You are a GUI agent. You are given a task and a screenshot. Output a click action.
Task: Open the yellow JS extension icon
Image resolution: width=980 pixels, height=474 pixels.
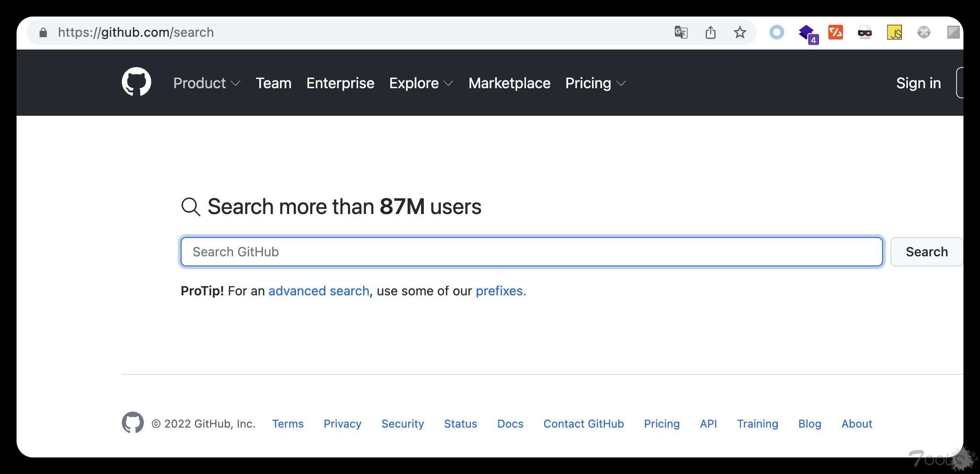895,32
